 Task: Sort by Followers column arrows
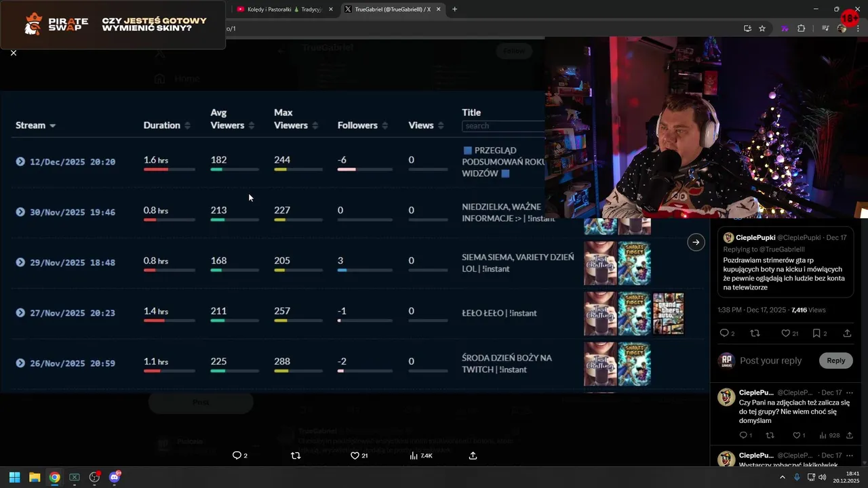(384, 125)
